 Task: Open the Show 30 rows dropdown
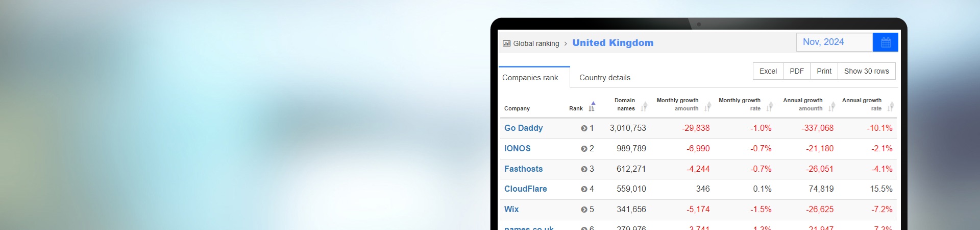[x=867, y=71]
